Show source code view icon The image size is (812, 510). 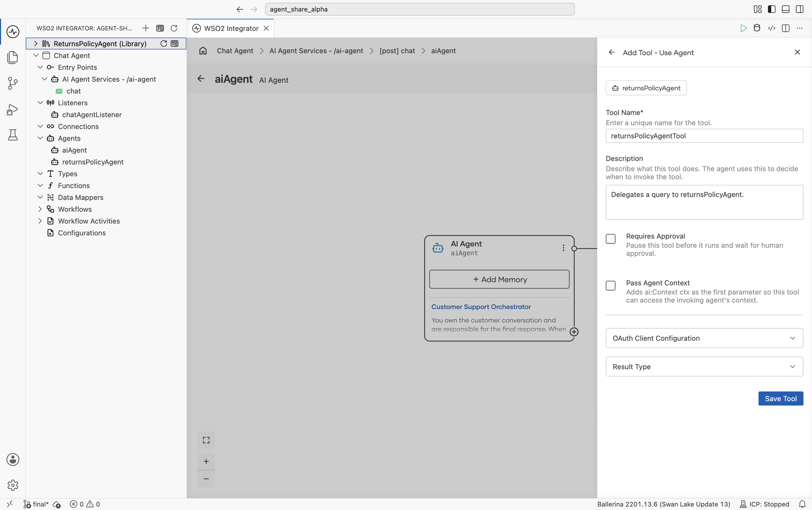point(771,28)
